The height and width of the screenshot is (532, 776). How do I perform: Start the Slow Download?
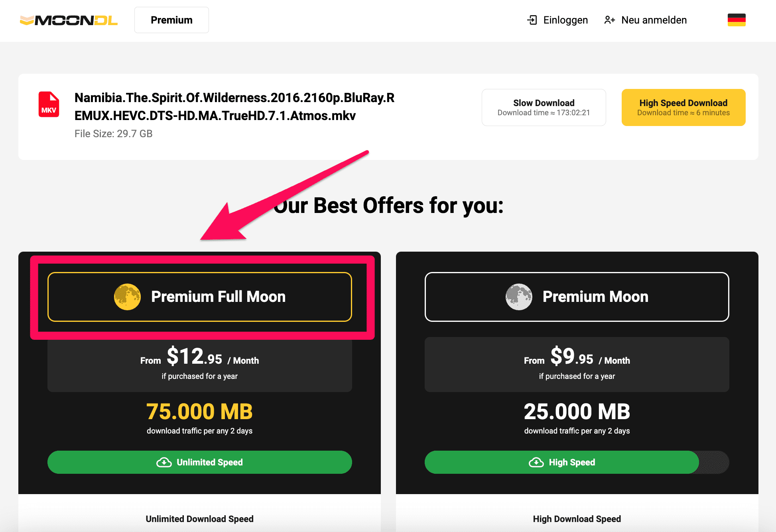pyautogui.click(x=544, y=107)
